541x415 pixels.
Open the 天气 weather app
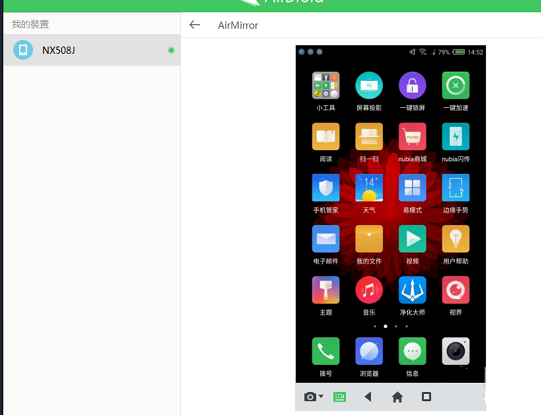tap(369, 188)
